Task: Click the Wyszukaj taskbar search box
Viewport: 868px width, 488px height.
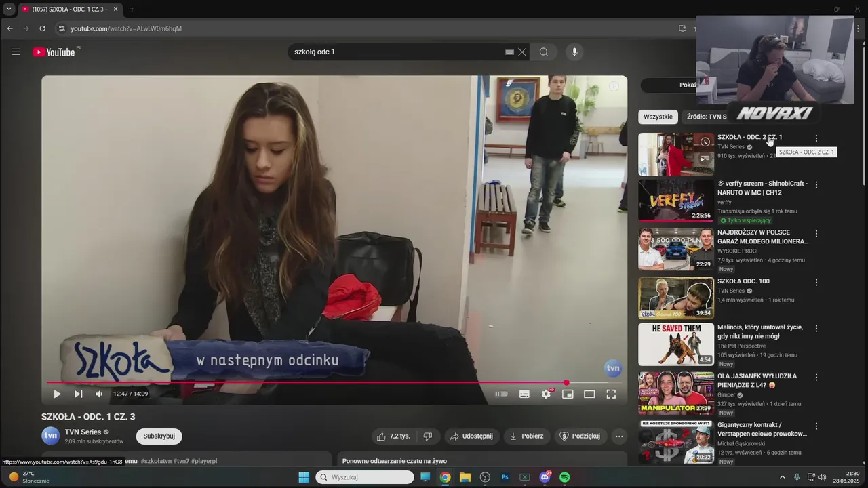Action: coord(365,477)
